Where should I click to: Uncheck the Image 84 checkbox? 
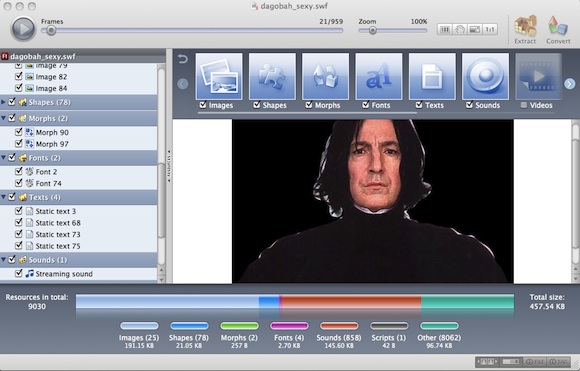18,88
